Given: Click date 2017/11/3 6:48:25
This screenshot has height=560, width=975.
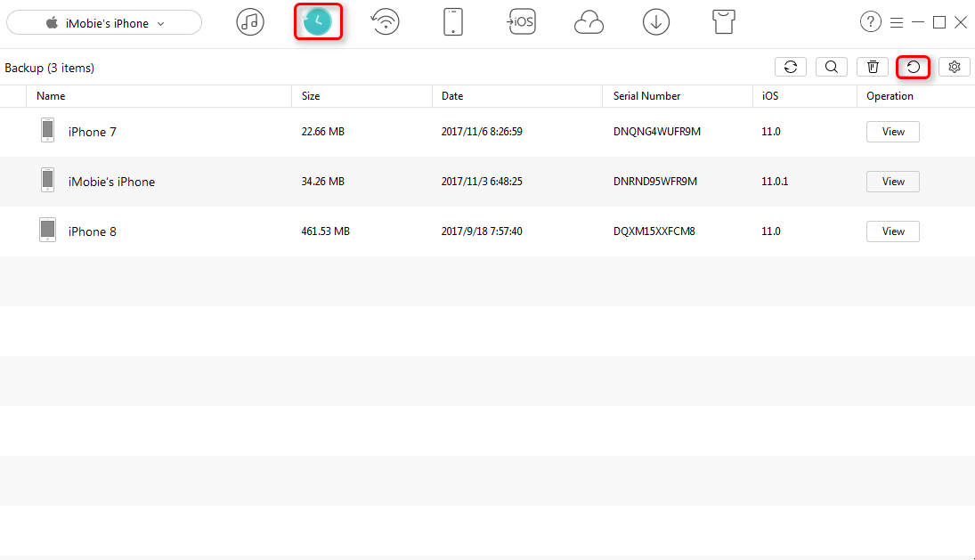Looking at the screenshot, I should pyautogui.click(x=482, y=182).
